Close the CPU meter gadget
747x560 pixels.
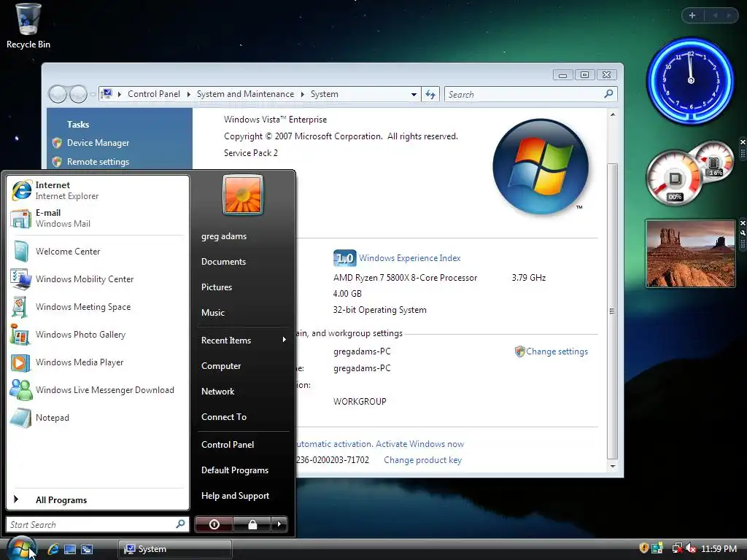(742, 142)
